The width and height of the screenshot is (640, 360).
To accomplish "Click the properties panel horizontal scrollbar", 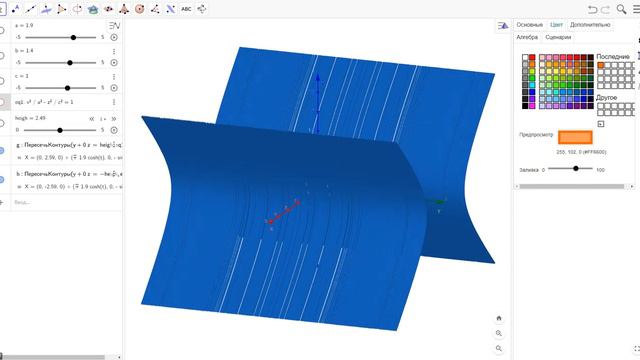I will click(571, 187).
